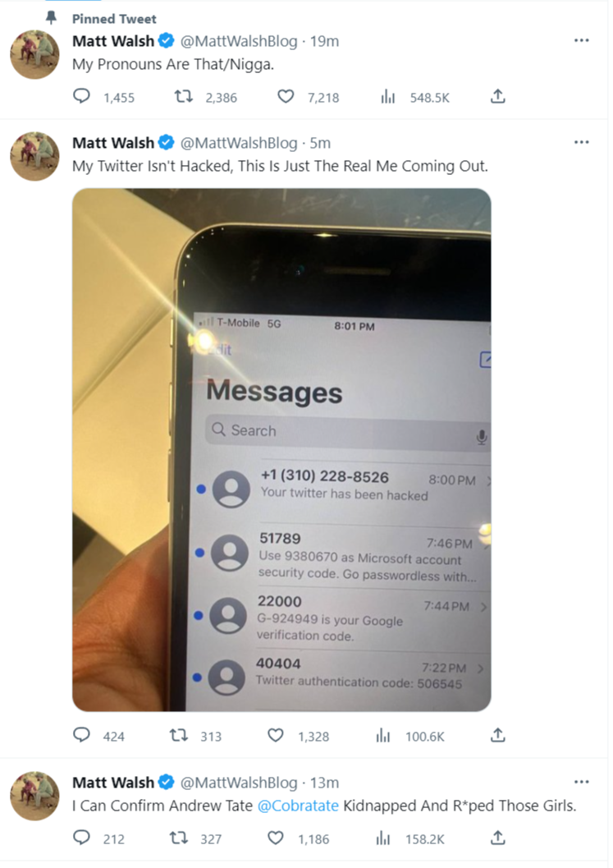Retweet the tweet with 313 retweets
613x868 pixels.
[x=178, y=735]
